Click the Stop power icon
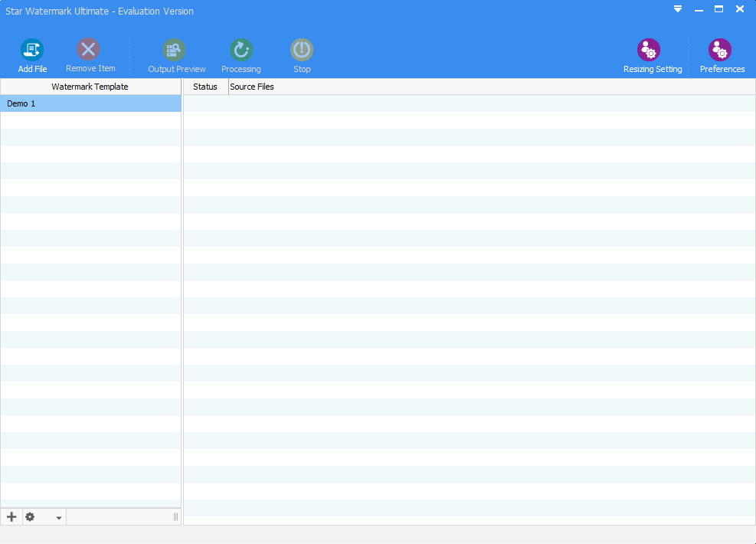This screenshot has height=544, width=756. coord(302,50)
